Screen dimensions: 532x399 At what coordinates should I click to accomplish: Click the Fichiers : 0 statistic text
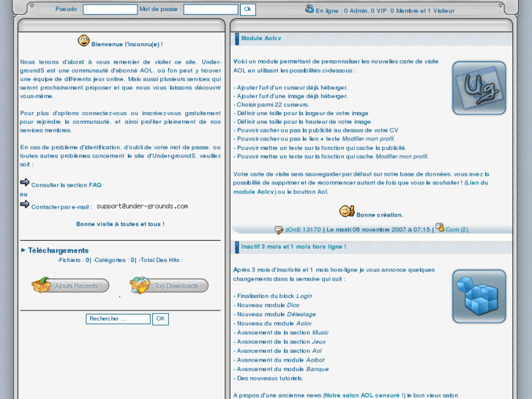coord(74,260)
